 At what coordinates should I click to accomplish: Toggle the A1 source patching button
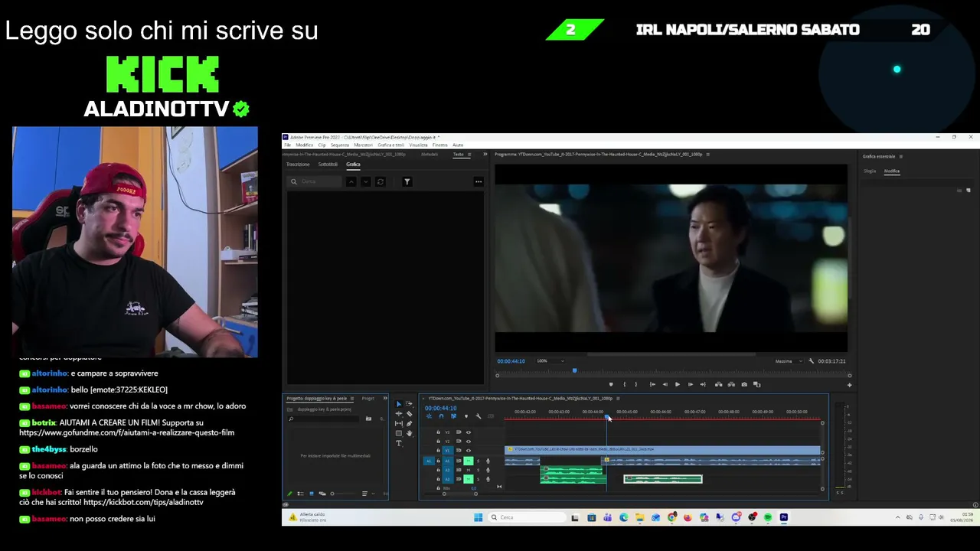429,461
